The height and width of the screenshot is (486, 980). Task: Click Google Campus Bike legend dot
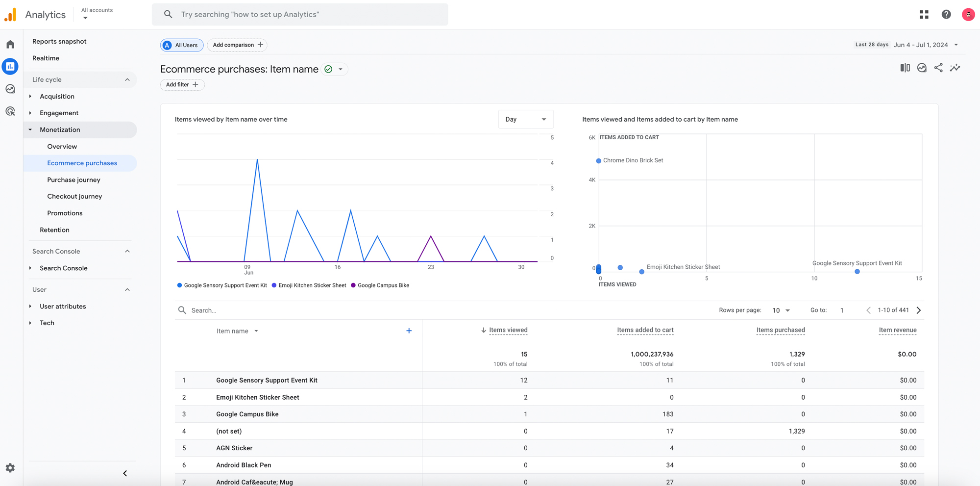353,285
